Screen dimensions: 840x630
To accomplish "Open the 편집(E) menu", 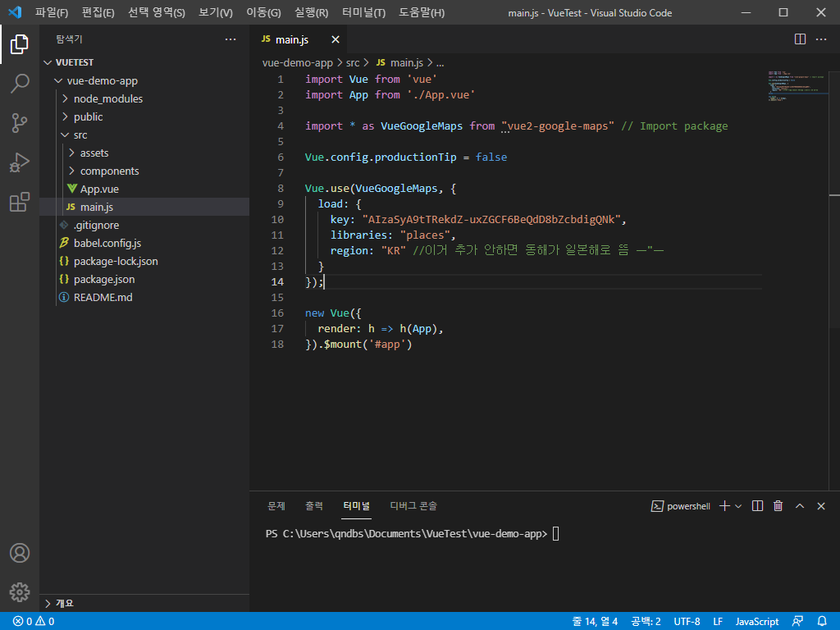I will click(x=98, y=12).
